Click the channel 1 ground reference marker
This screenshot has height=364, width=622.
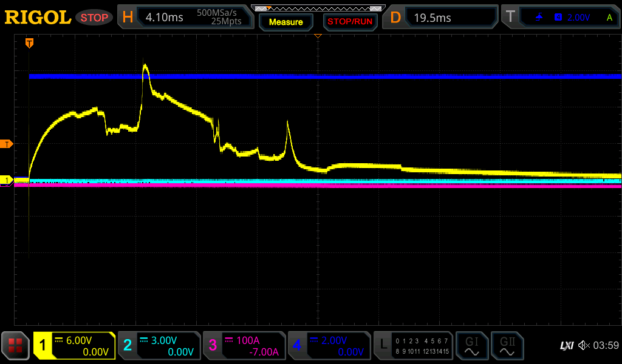7,180
